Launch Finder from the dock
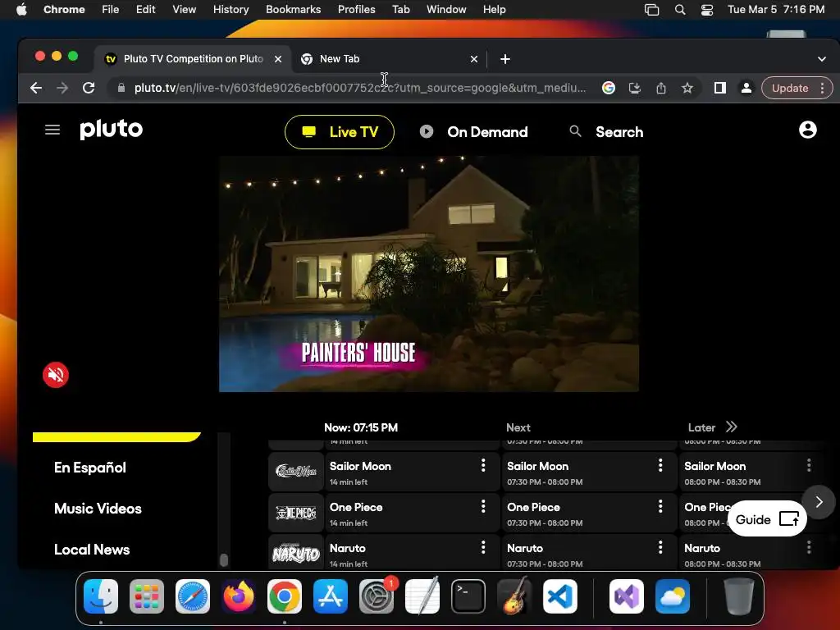The width and height of the screenshot is (840, 630). pos(101,596)
